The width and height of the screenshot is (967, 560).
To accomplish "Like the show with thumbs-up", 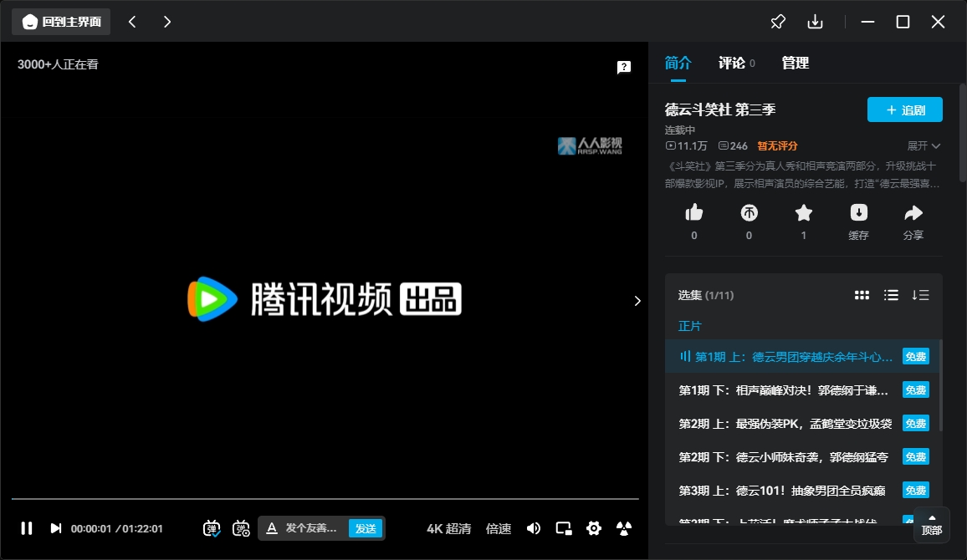I will [693, 213].
